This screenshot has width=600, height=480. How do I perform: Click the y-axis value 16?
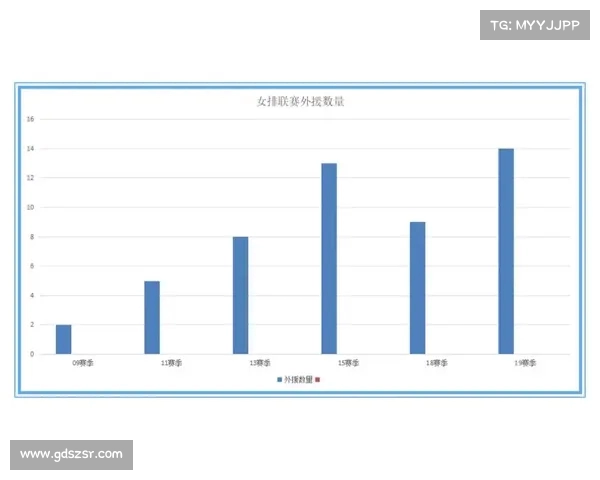pos(30,119)
